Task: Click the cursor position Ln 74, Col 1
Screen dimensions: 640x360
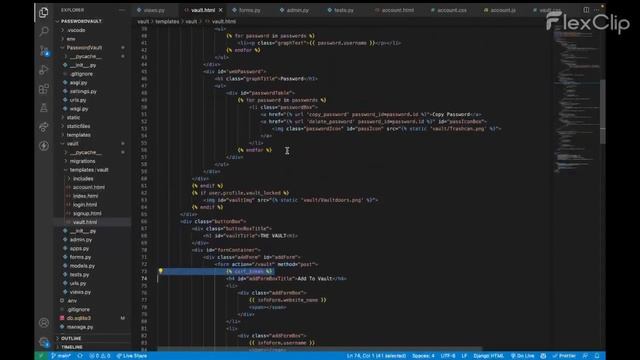Action: pos(376,356)
